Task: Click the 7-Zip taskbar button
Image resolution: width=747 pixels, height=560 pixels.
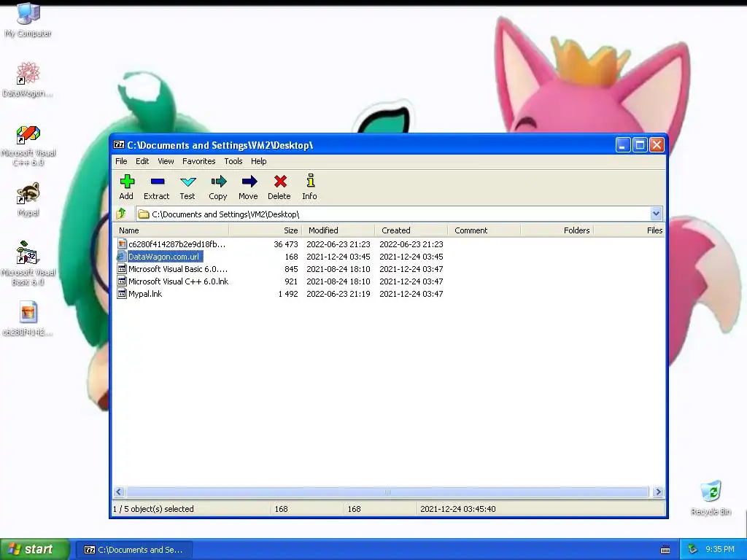Action: (134, 550)
